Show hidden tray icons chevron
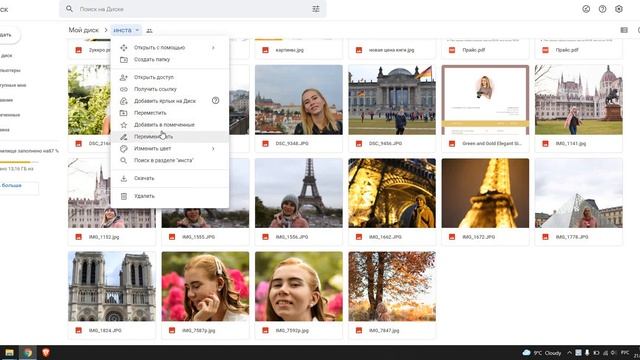The height and width of the screenshot is (360, 640). (569, 353)
